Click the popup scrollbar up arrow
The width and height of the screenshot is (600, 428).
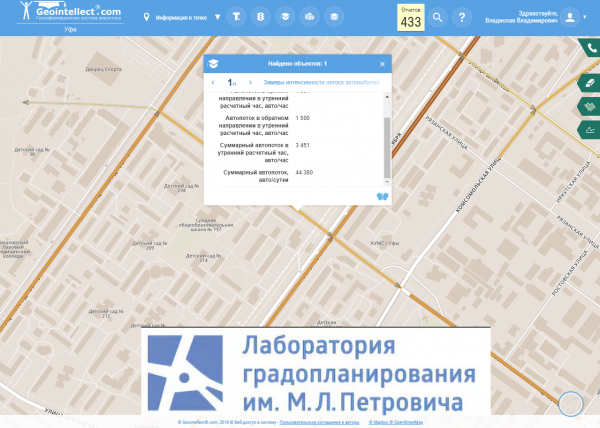tap(387, 97)
